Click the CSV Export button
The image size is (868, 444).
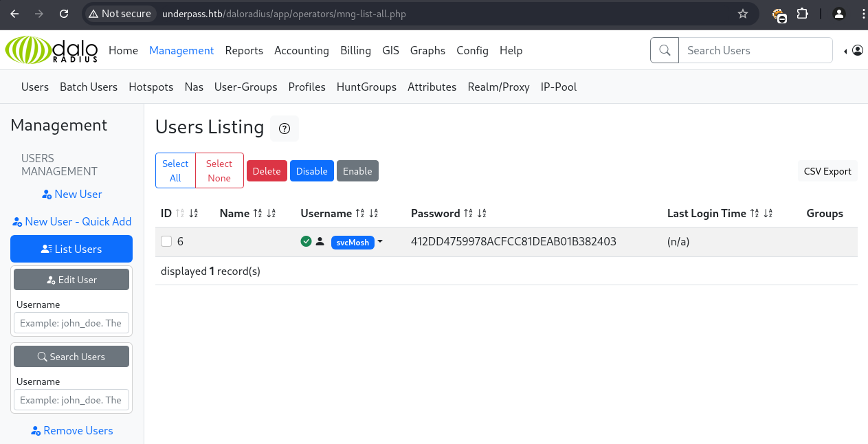(x=827, y=171)
